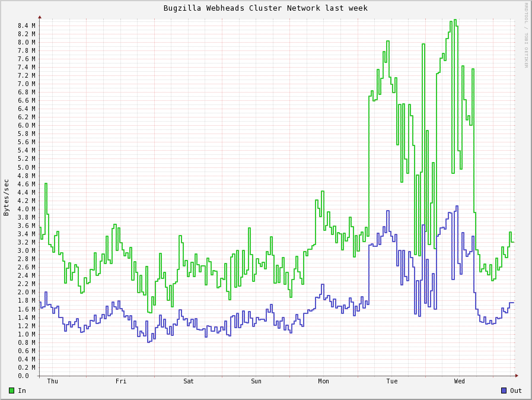Click the In legend label
This screenshot has width=532, height=400.
click(22, 391)
